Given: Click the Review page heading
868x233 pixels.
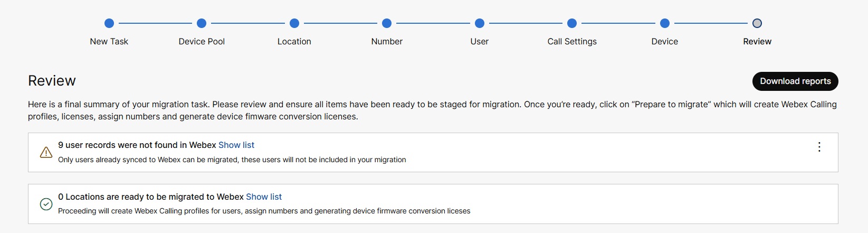Looking at the screenshot, I should (52, 81).
